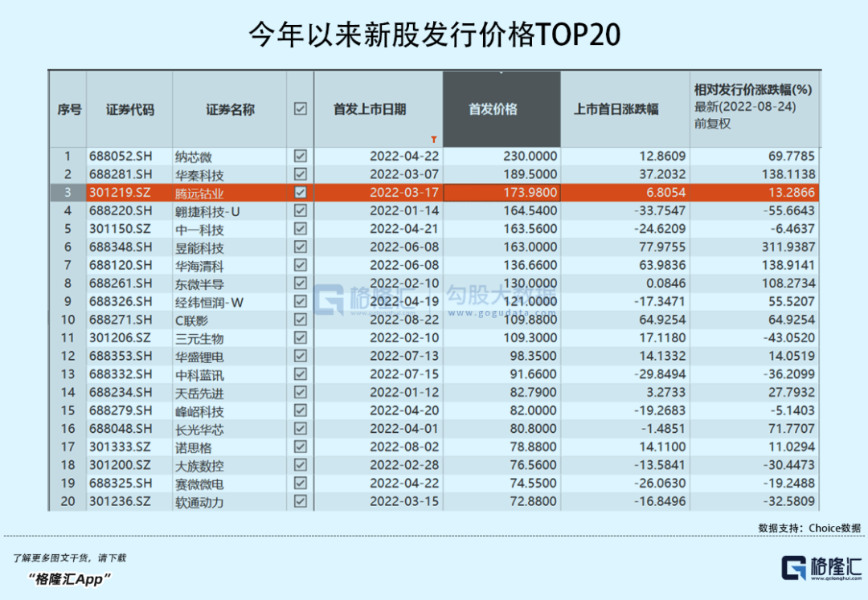The image size is (868, 600).
Task: Click the issue price 230.0000
Action: point(530,157)
